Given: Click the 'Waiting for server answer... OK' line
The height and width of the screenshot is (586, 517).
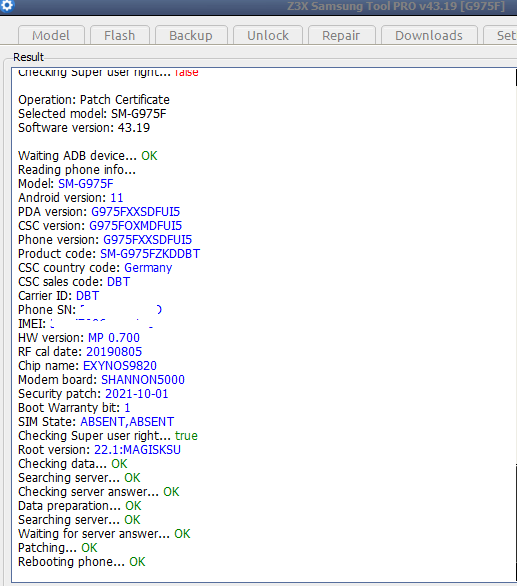Looking at the screenshot, I should pos(104,534).
